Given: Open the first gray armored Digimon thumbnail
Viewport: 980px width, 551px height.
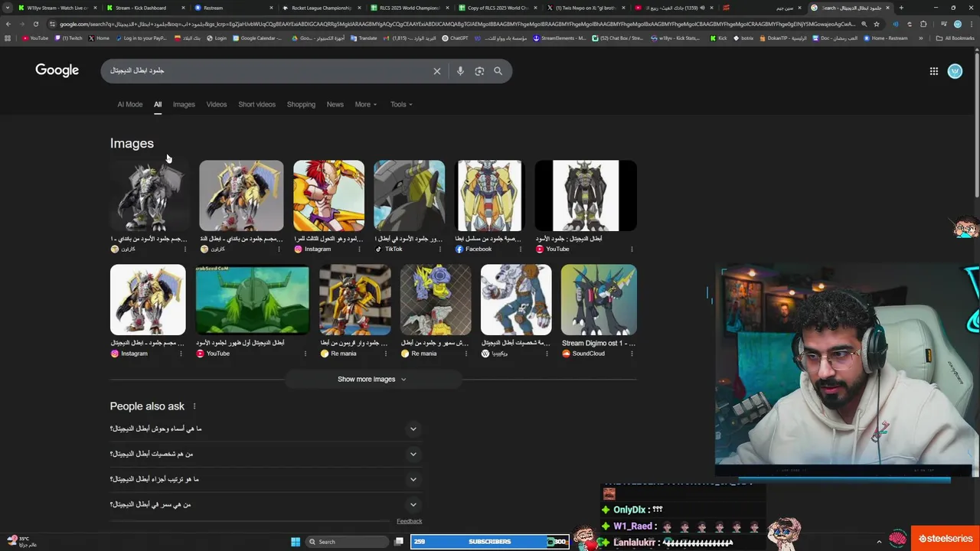Looking at the screenshot, I should [x=149, y=195].
